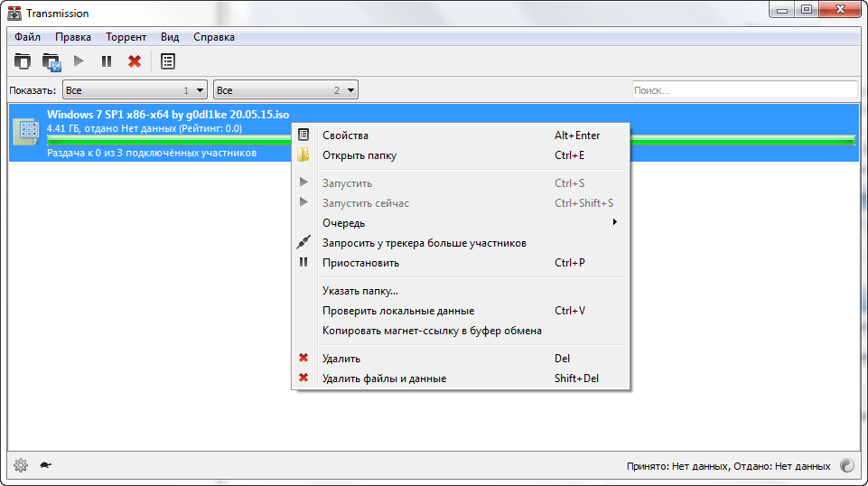Expand the first Показать filter dropdown

click(x=135, y=89)
